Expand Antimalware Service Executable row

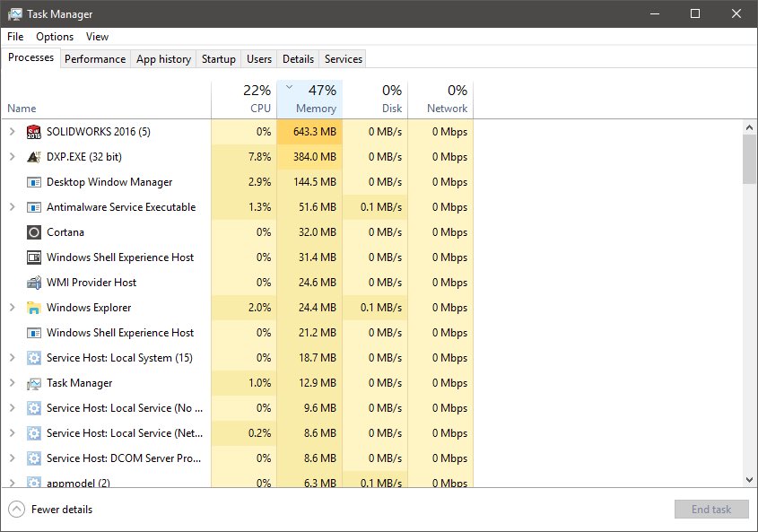12,207
